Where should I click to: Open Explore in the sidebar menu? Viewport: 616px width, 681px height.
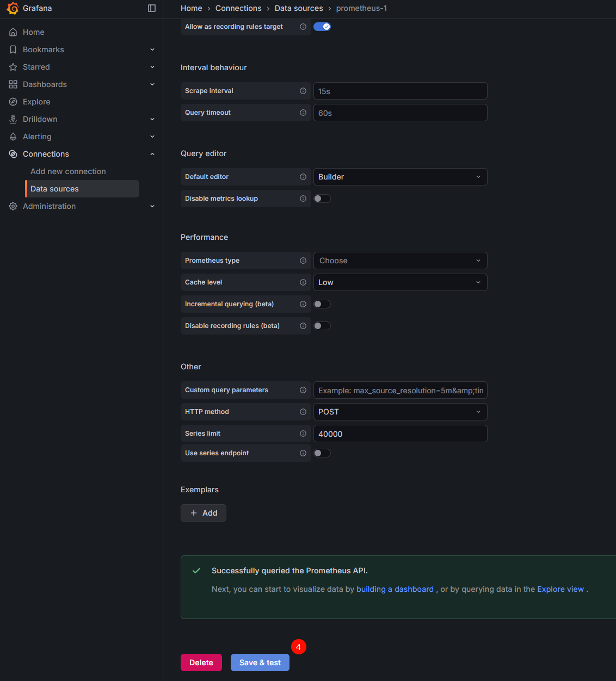[36, 102]
